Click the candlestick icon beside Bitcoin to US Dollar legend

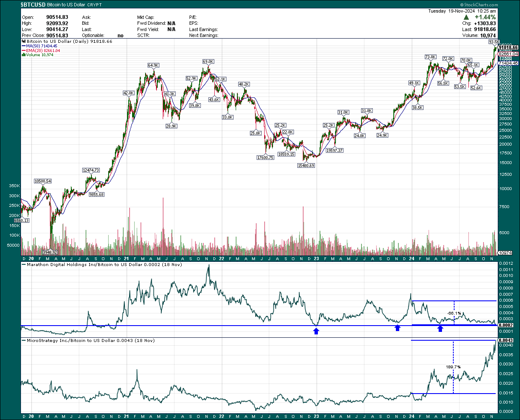pyautogui.click(x=23, y=41)
